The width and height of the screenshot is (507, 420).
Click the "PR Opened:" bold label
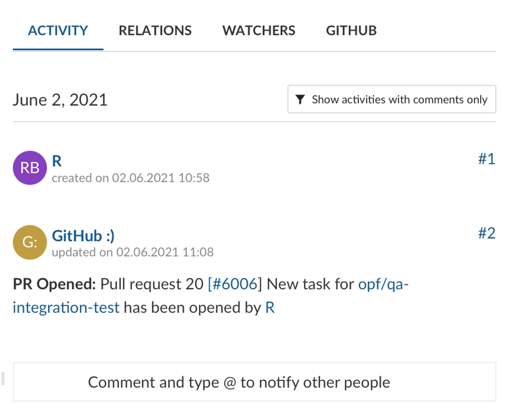(x=54, y=284)
